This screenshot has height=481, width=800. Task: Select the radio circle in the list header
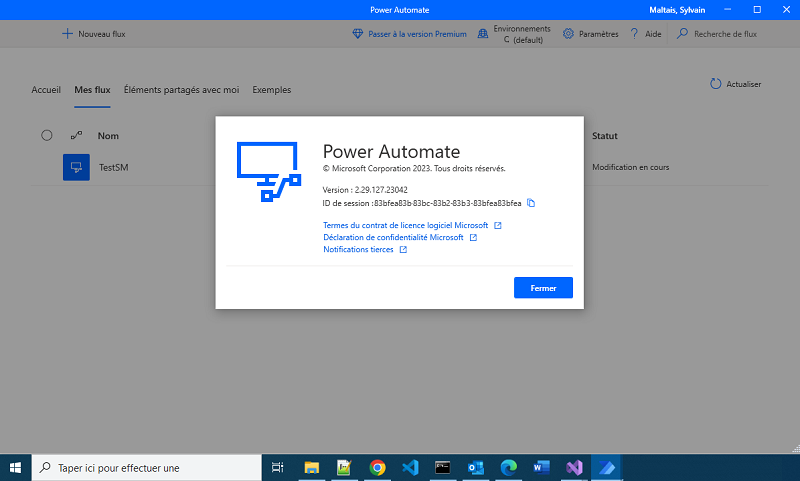pyautogui.click(x=46, y=135)
